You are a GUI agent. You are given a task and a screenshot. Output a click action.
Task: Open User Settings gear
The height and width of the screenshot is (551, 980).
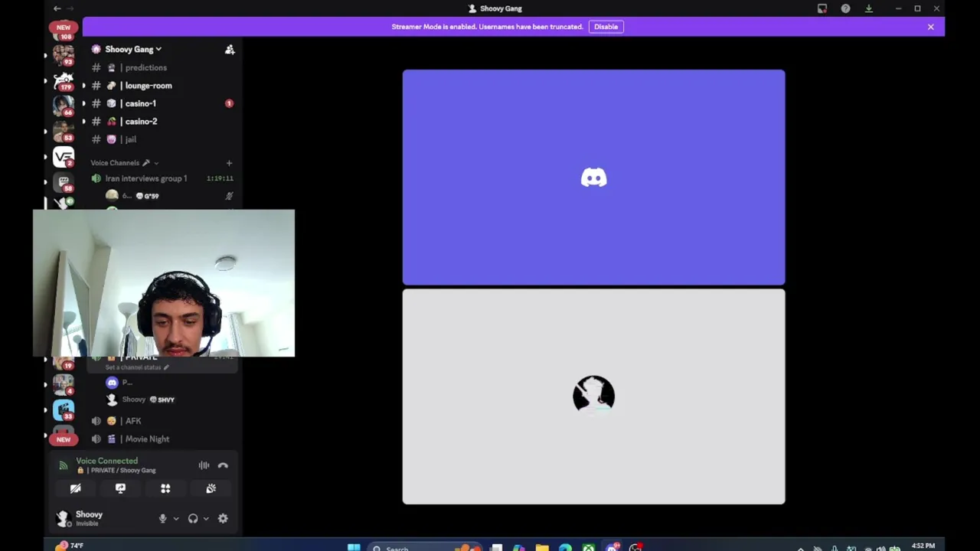(x=223, y=518)
